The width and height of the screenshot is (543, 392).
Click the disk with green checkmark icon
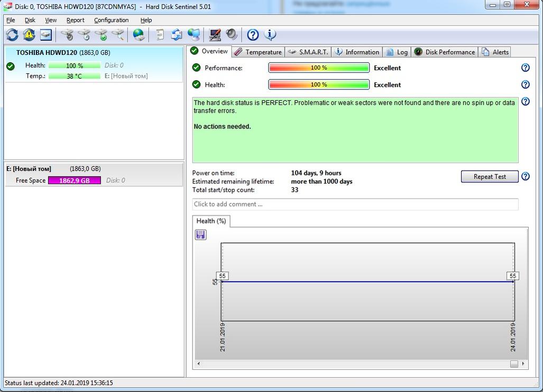click(101, 34)
